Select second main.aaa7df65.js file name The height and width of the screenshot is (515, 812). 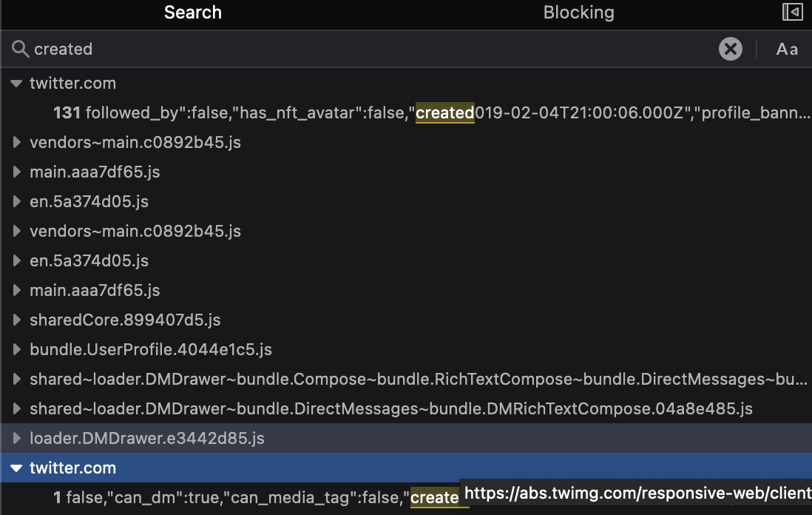pyautogui.click(x=95, y=290)
